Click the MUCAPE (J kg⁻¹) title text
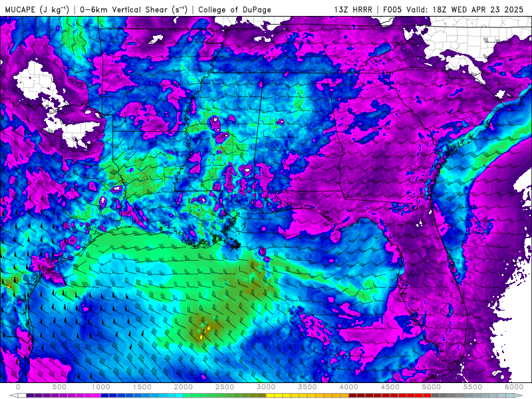The height and width of the screenshot is (399, 532). 37,9
